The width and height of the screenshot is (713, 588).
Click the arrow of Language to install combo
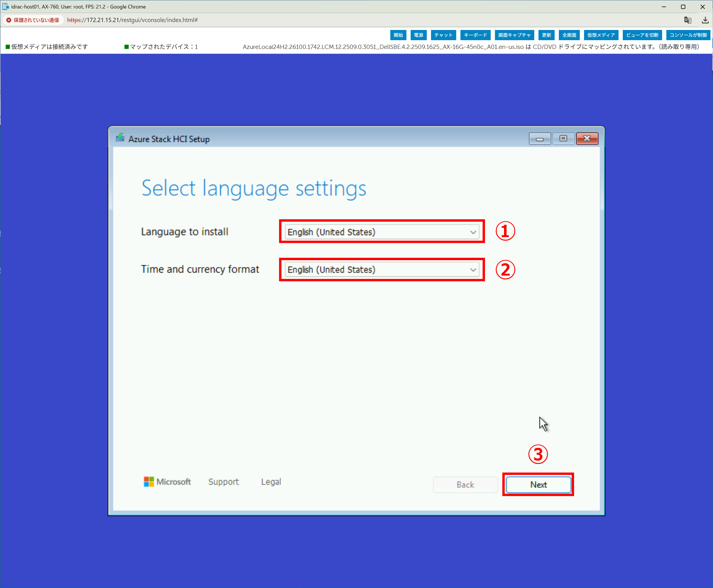(x=473, y=232)
